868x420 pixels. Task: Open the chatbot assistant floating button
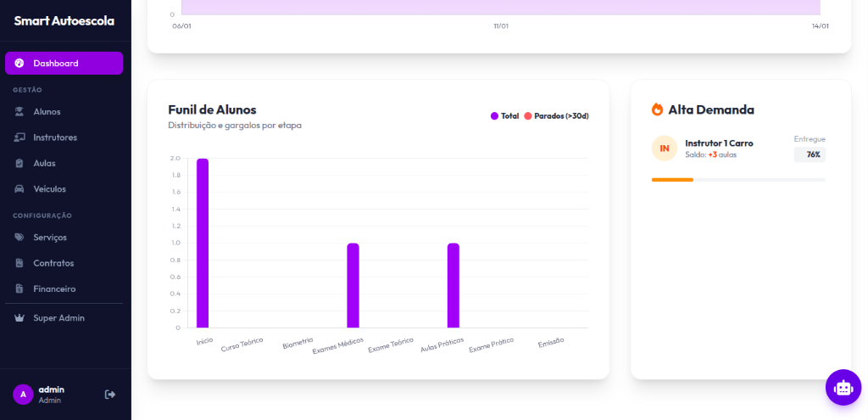tap(843, 388)
